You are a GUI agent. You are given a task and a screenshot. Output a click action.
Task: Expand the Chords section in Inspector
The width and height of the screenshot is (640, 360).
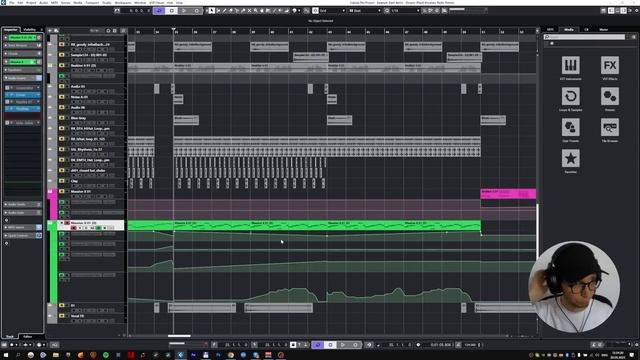pos(22,53)
